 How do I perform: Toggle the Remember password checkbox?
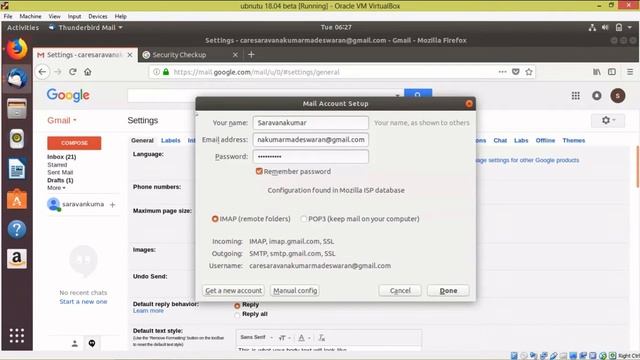point(259,171)
